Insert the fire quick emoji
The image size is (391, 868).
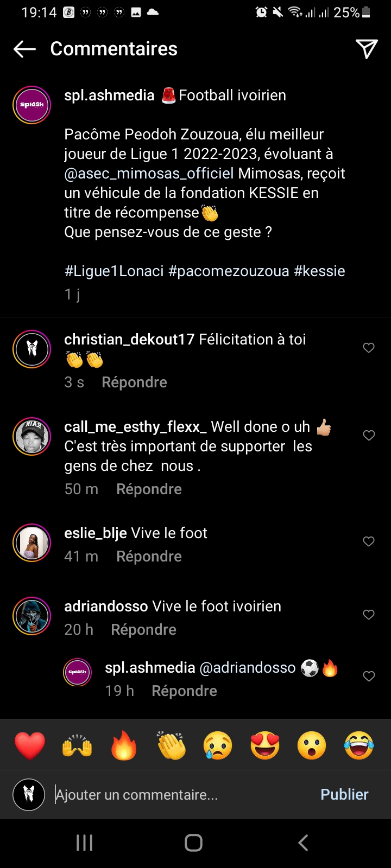click(124, 745)
